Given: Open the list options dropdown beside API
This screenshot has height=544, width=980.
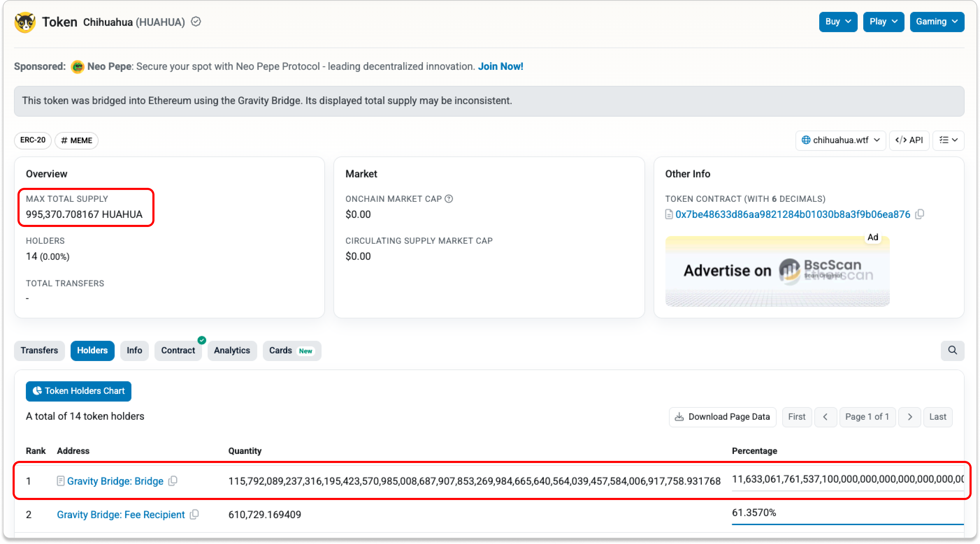Looking at the screenshot, I should 948,140.
